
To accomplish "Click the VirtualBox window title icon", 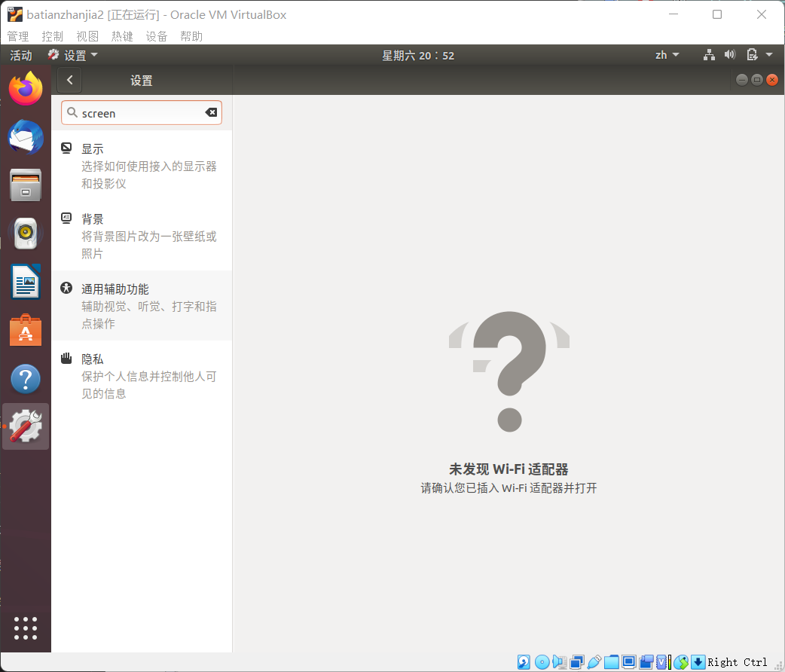I will 14,14.
